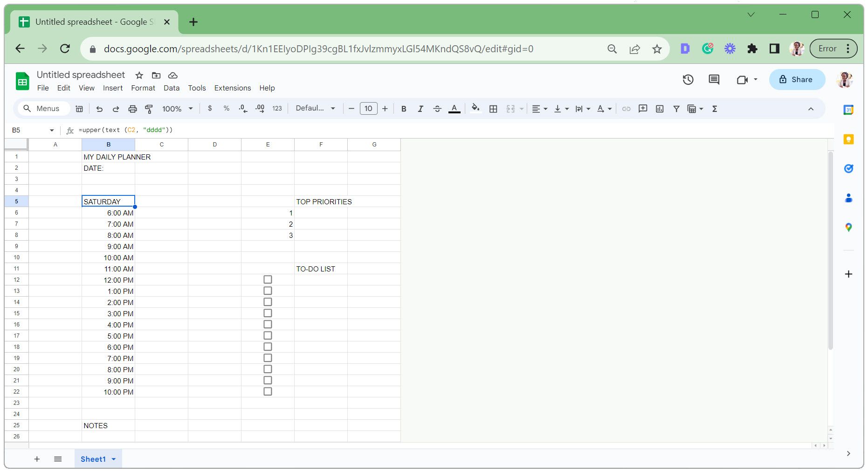This screenshot has height=472, width=868.
Task: Format value as currency with dollar icon
Action: pyautogui.click(x=209, y=109)
